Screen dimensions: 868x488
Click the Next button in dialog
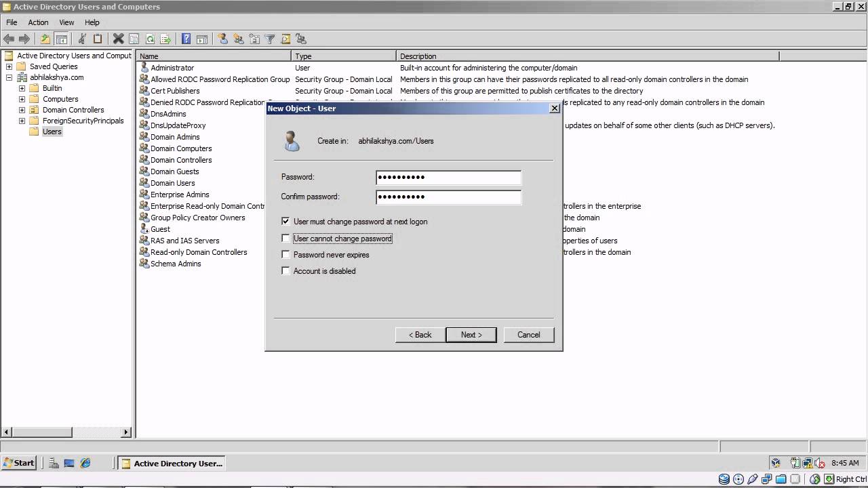pyautogui.click(x=471, y=335)
